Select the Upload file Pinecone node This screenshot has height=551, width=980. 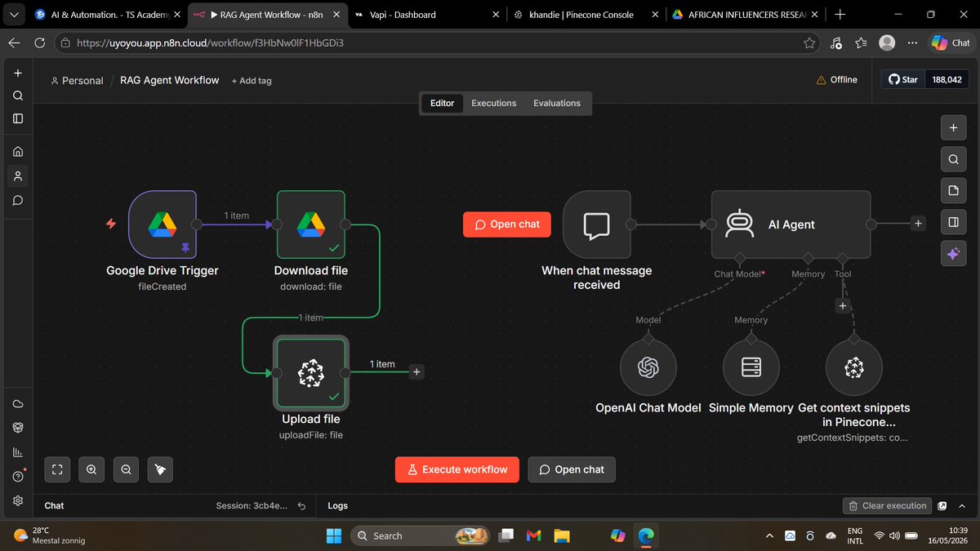coord(310,372)
